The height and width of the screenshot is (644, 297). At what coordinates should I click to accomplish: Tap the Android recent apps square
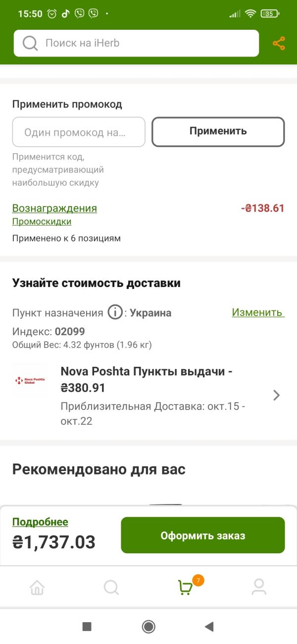click(87, 627)
